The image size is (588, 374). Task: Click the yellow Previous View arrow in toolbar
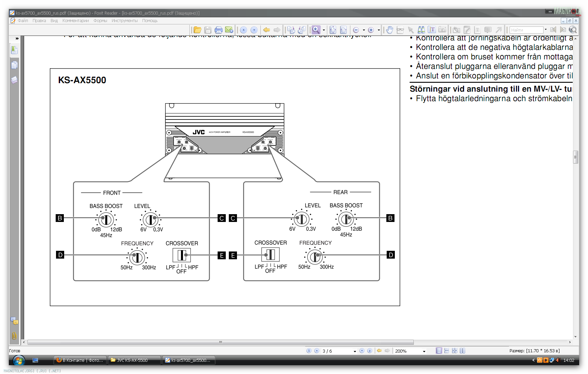tap(267, 30)
